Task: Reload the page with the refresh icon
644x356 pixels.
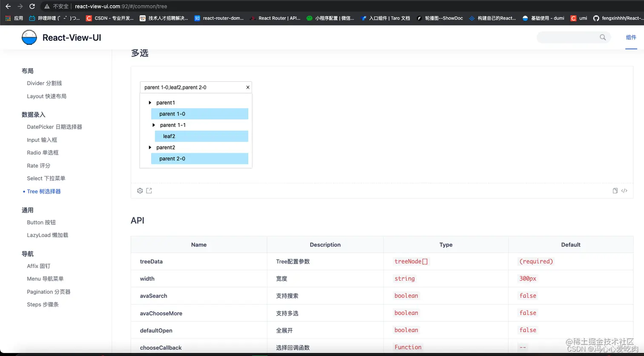Action: [32, 6]
